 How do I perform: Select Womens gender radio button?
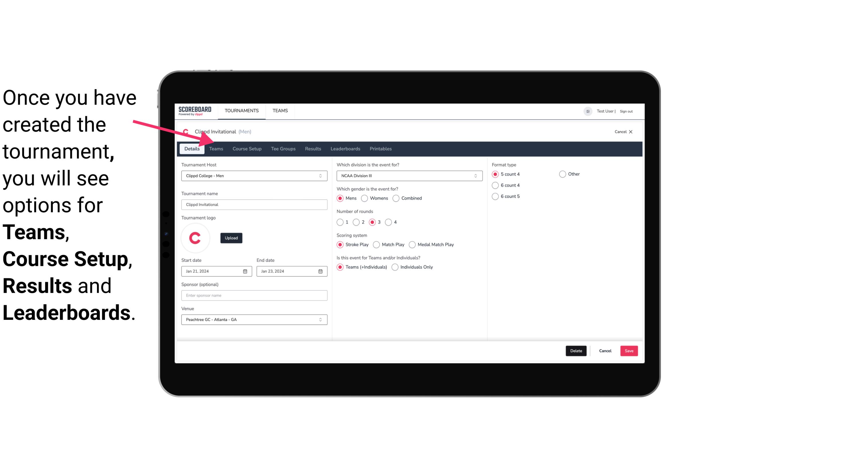[365, 198]
